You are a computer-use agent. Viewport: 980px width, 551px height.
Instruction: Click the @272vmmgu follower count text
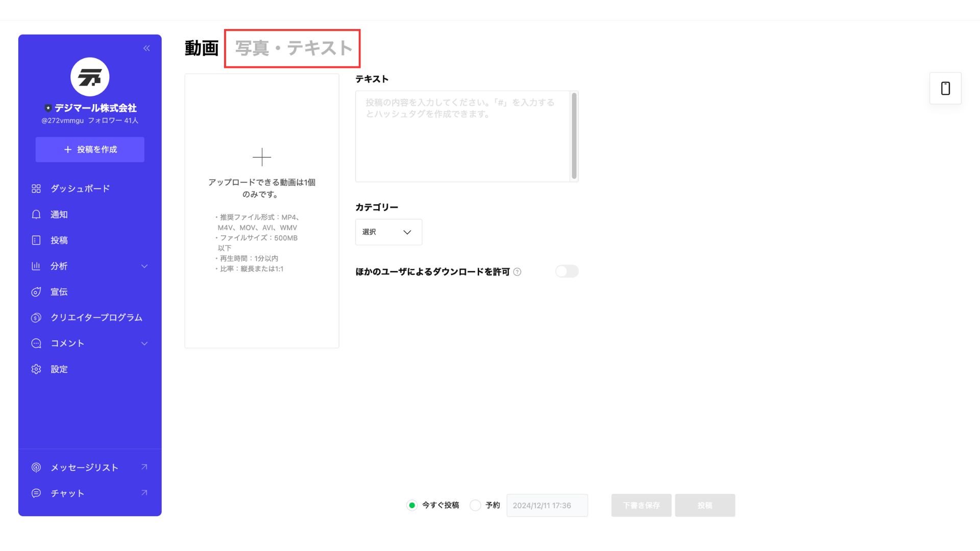(x=90, y=121)
